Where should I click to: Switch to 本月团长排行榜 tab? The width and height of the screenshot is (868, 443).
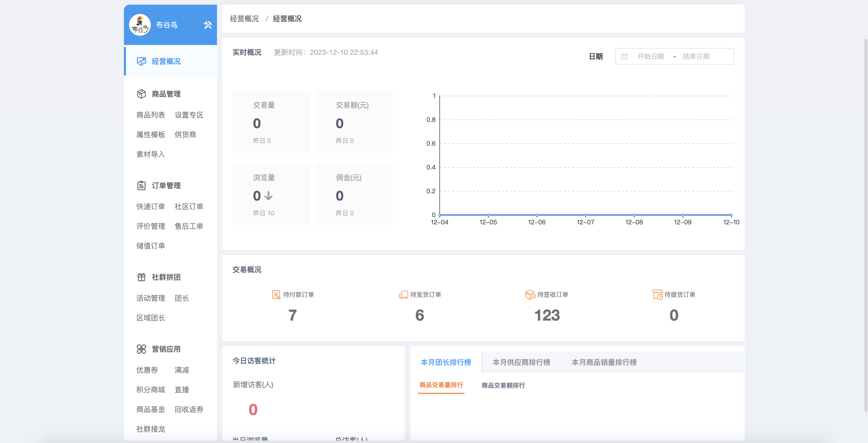(446, 362)
